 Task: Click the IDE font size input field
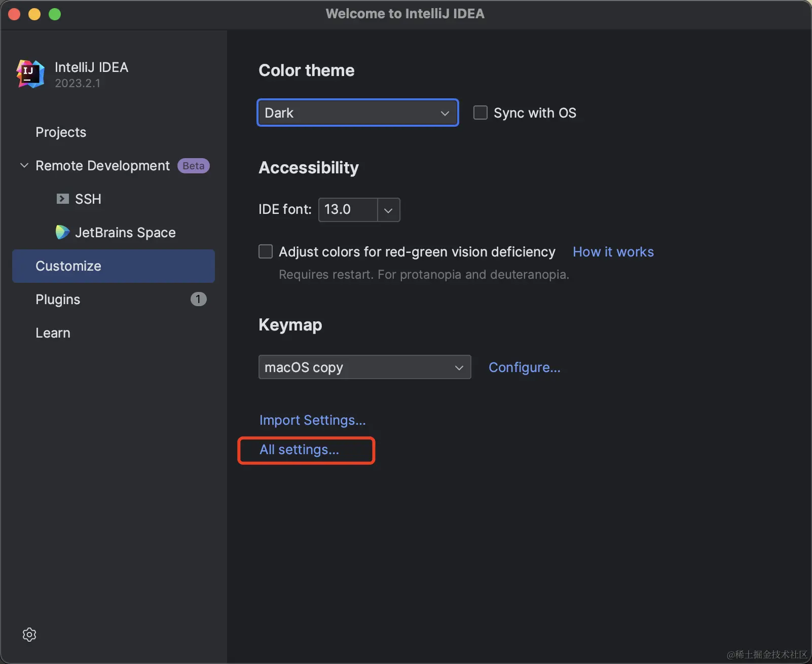coord(347,210)
